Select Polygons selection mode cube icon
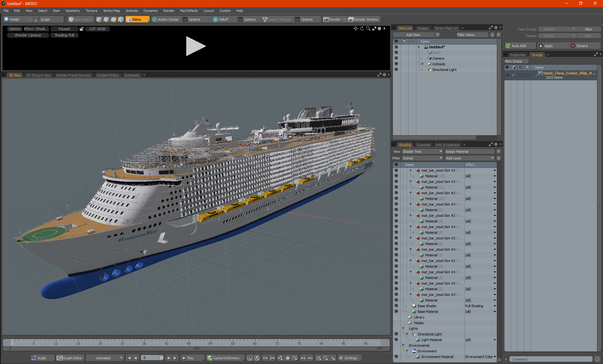The width and height of the screenshot is (603, 364). [113, 19]
